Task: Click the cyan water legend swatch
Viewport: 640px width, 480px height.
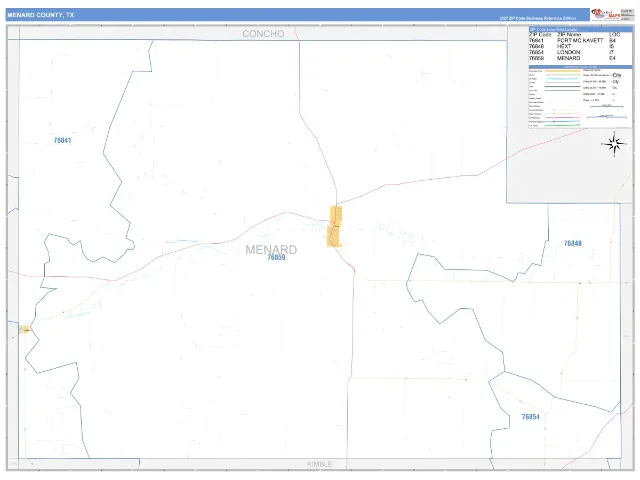Action: click(x=562, y=79)
